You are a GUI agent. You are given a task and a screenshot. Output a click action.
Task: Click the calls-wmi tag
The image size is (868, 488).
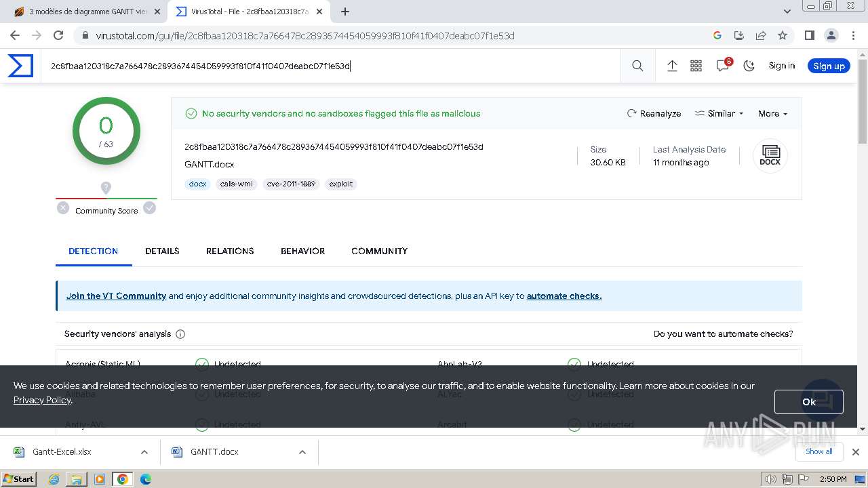[236, 184]
